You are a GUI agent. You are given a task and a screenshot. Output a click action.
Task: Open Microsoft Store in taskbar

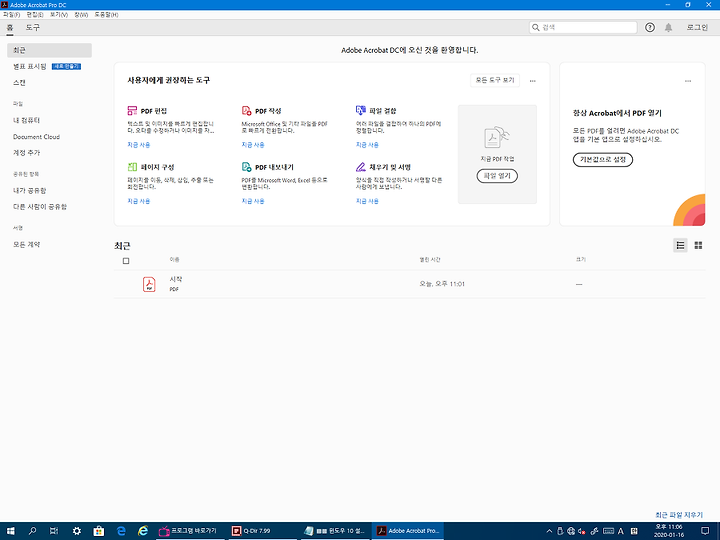pyautogui.click(x=99, y=531)
